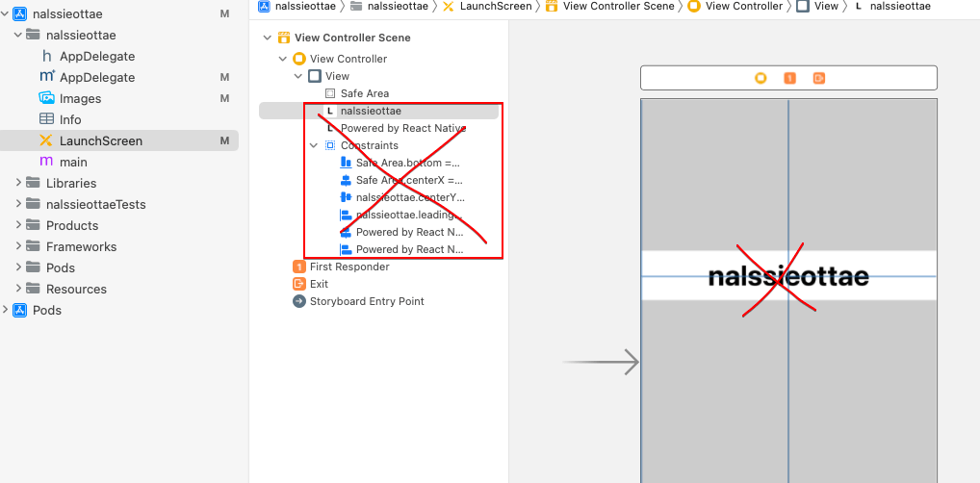
Task: Click the Exit orange icon in outline
Action: click(298, 284)
